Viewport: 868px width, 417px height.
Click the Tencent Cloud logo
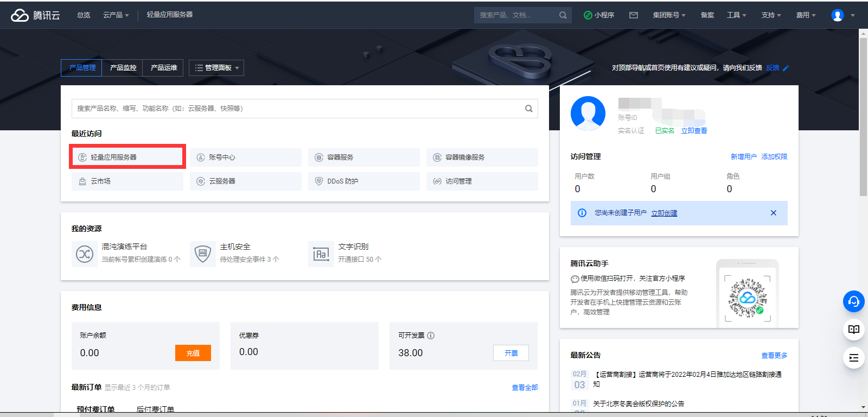[35, 15]
